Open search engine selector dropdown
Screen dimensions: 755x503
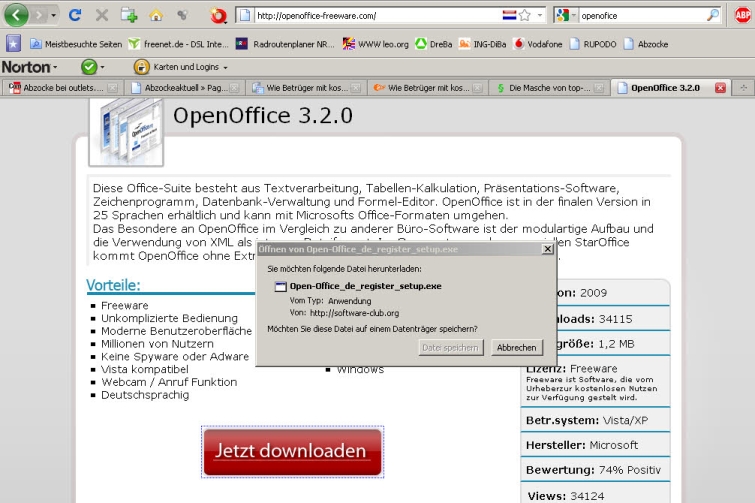[566, 16]
